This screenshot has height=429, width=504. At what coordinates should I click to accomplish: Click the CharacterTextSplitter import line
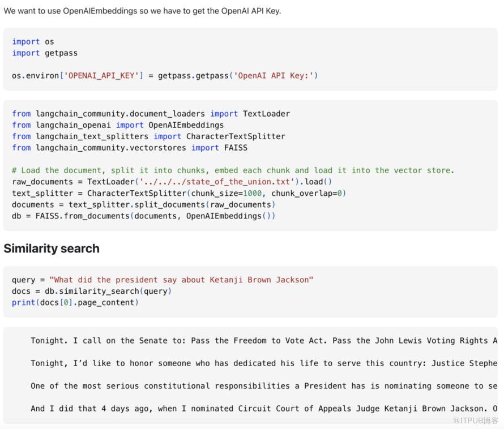[x=148, y=136]
